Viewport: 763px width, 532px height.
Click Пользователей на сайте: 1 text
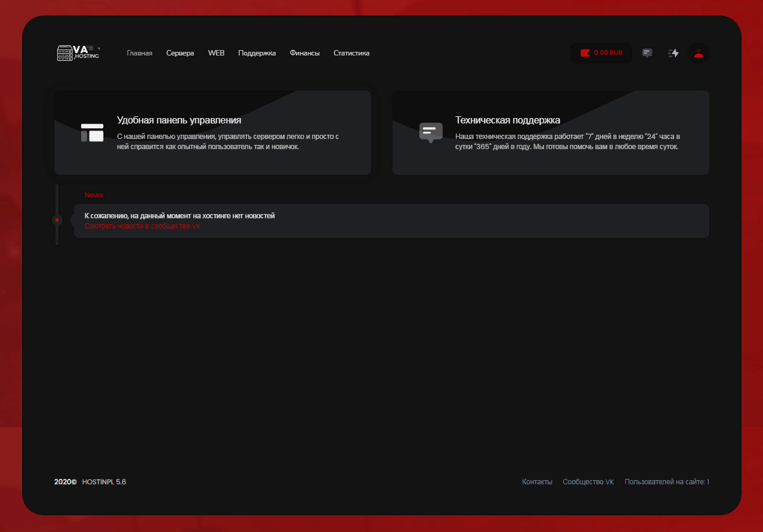(667, 482)
